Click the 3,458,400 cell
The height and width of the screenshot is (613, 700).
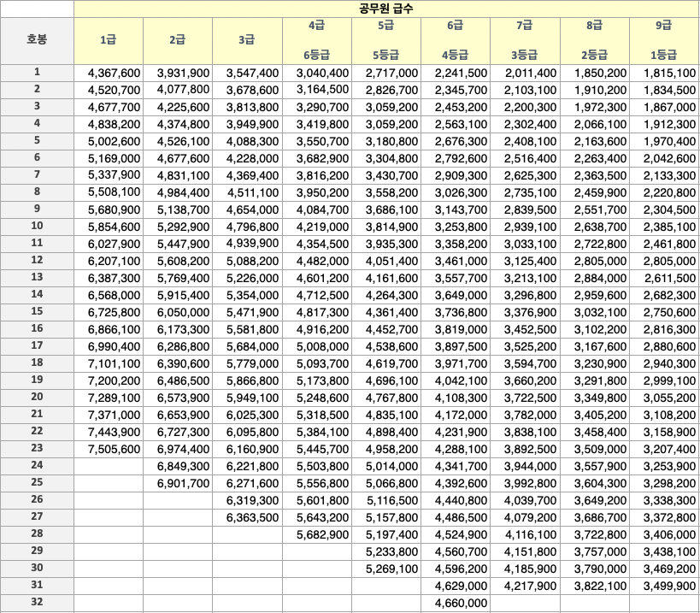595,433
